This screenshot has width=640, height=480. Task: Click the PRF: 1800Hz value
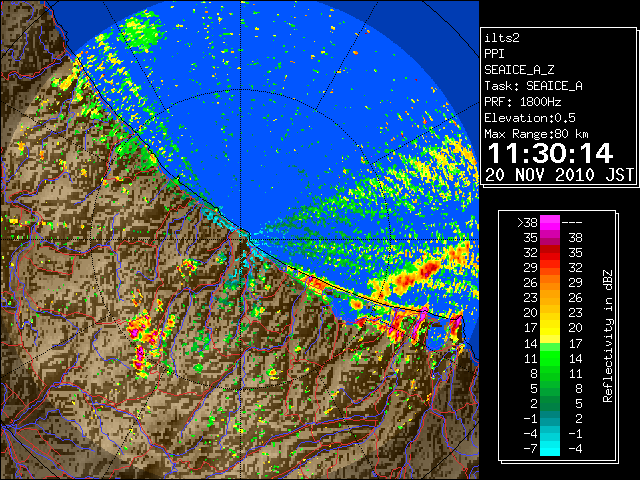[522, 102]
